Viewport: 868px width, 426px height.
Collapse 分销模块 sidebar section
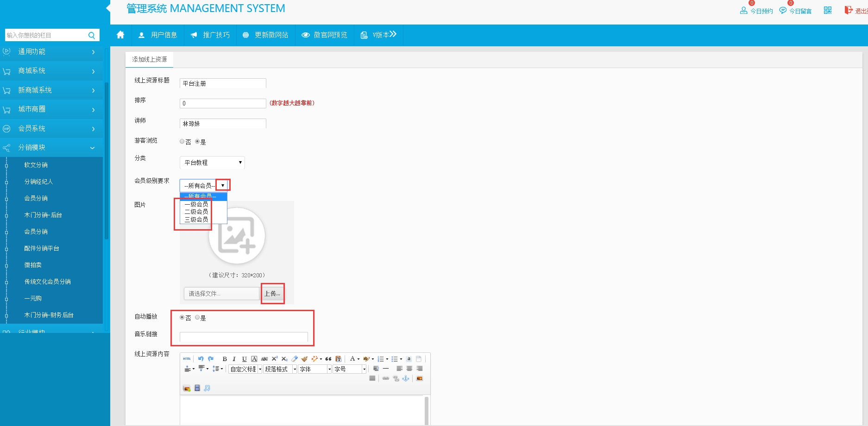tap(51, 148)
